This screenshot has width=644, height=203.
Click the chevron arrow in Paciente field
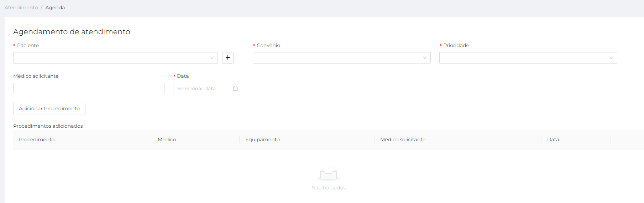pyautogui.click(x=212, y=58)
